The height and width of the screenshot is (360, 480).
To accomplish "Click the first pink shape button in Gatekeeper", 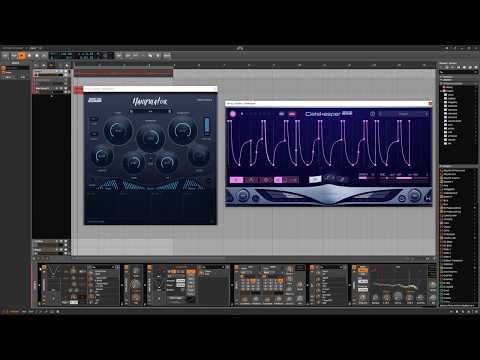I will [236, 180].
